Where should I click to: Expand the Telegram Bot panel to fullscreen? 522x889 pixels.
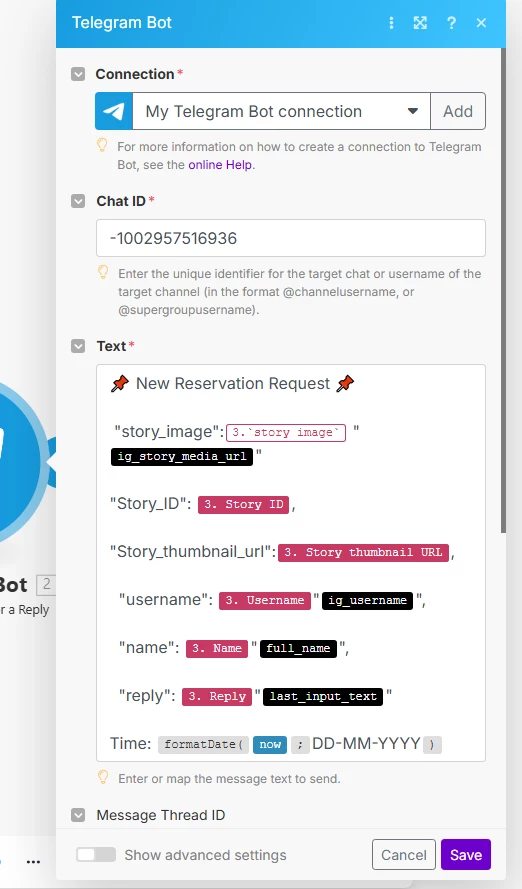(x=420, y=23)
